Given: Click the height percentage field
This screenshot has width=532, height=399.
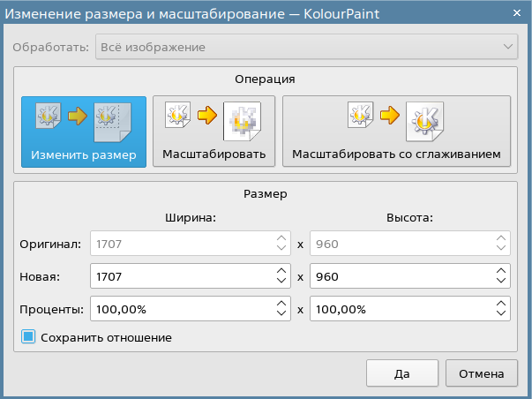Looking at the screenshot, I should coord(401,310).
